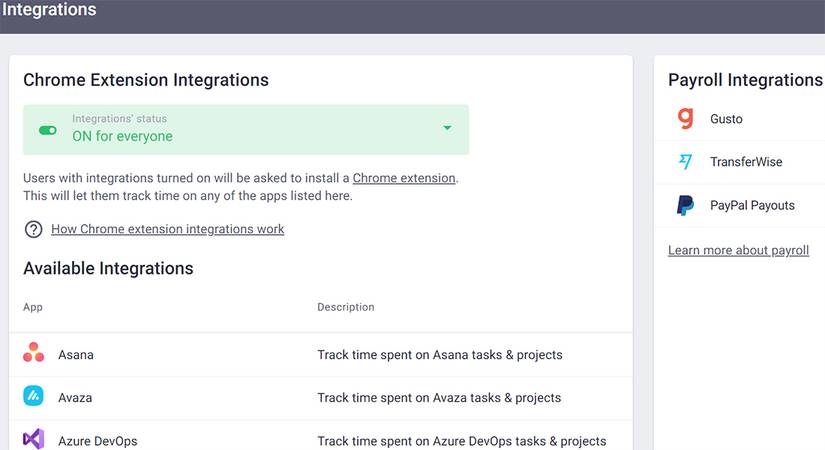Toggle the integrations status switch
825x450 pixels.
click(x=48, y=130)
